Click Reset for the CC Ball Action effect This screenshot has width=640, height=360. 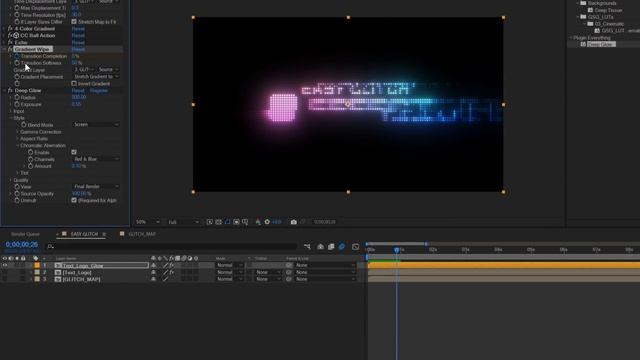[78, 36]
